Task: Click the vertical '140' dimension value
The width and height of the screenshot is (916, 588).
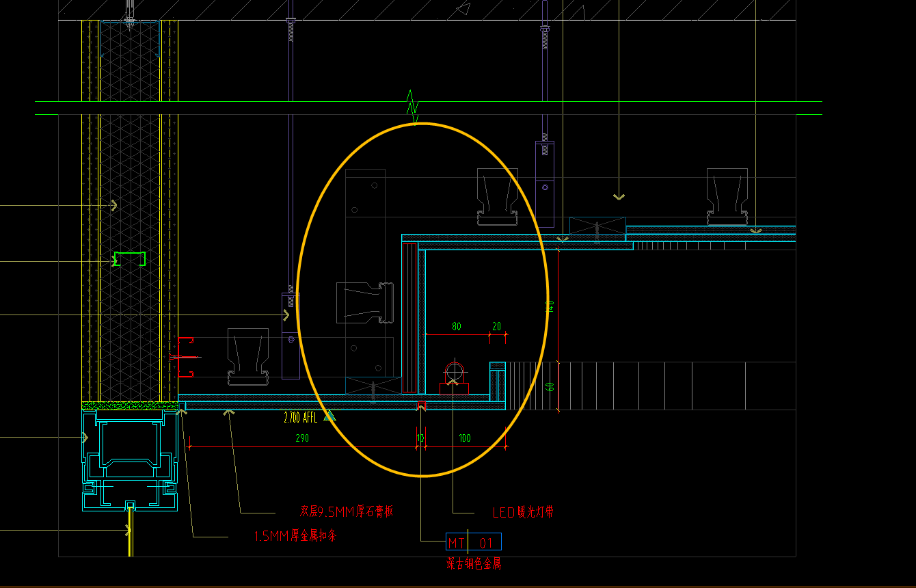Action: pyautogui.click(x=549, y=306)
